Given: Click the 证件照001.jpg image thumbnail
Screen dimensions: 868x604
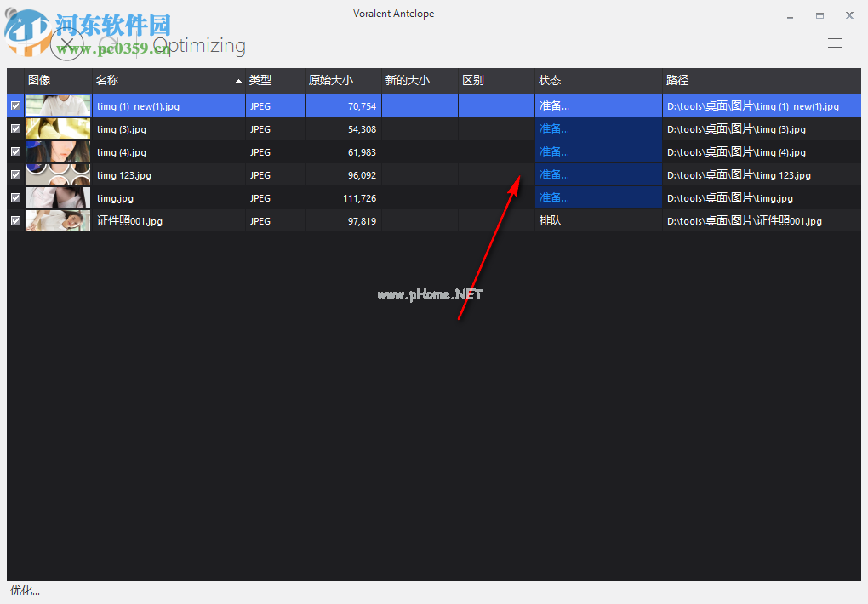Looking at the screenshot, I should pyautogui.click(x=58, y=221).
